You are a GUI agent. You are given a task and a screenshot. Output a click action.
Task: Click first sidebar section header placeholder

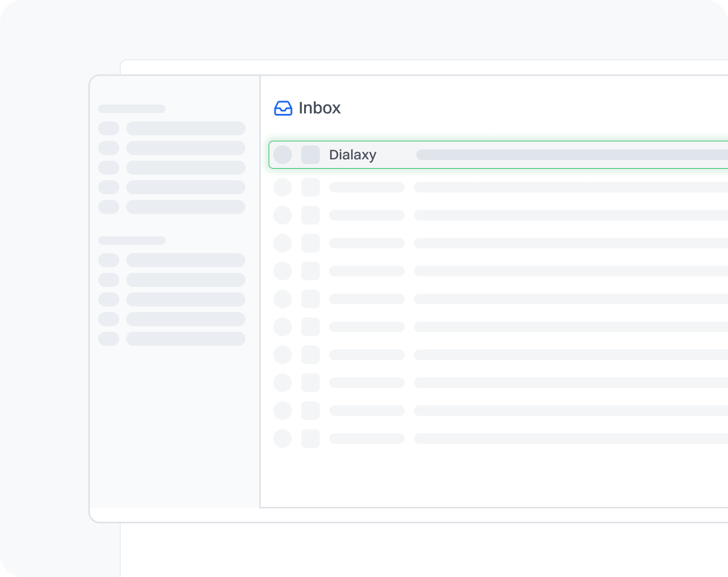pyautogui.click(x=132, y=109)
